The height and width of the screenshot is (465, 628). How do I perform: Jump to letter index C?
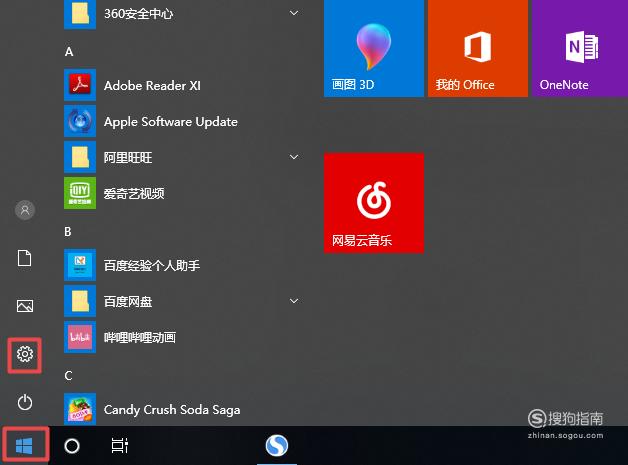click(x=68, y=376)
